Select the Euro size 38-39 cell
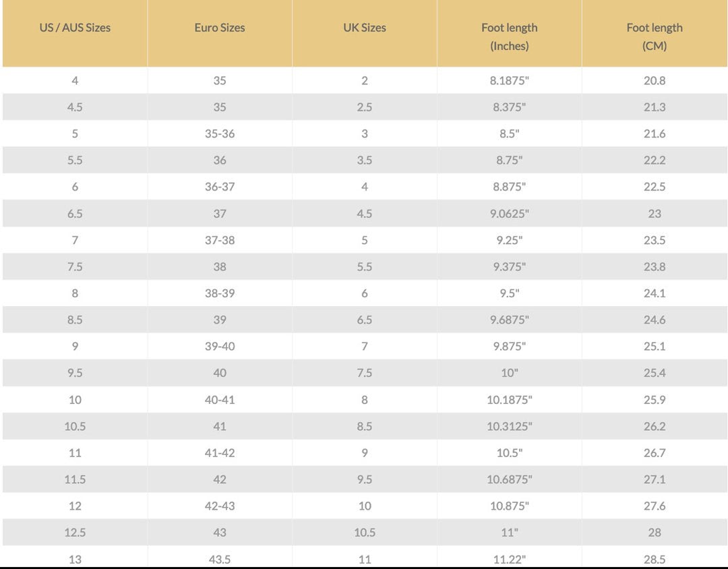This screenshot has width=728, height=569. 220,293
